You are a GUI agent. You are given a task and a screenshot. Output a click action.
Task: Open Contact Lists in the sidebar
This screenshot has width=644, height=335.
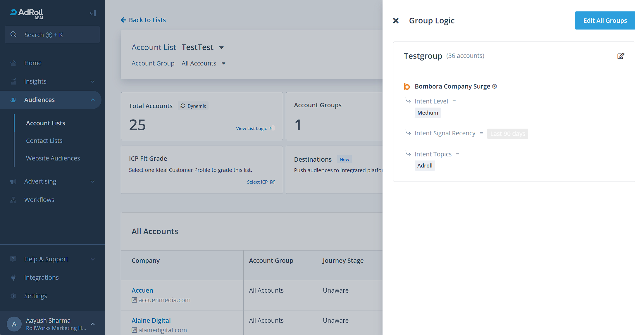(44, 141)
